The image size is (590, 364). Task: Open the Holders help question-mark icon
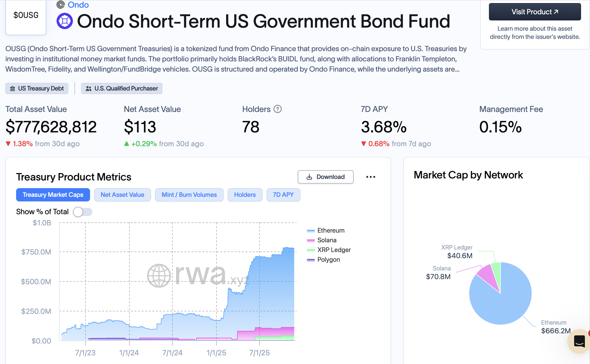click(x=277, y=109)
